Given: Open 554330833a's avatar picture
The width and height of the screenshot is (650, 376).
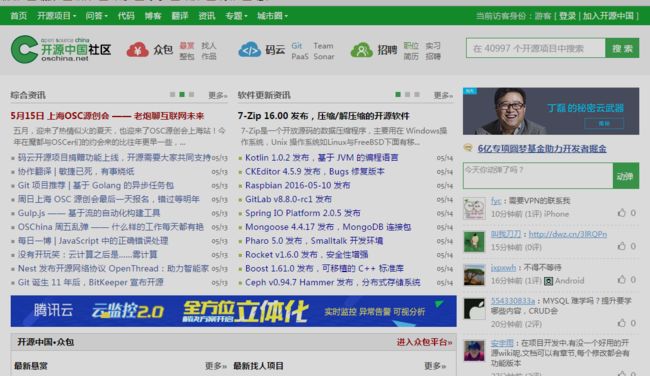Looking at the screenshot, I should click(474, 309).
